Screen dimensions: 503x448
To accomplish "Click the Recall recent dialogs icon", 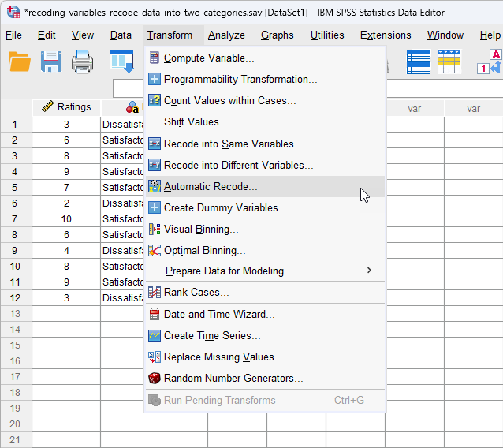I will tap(121, 61).
